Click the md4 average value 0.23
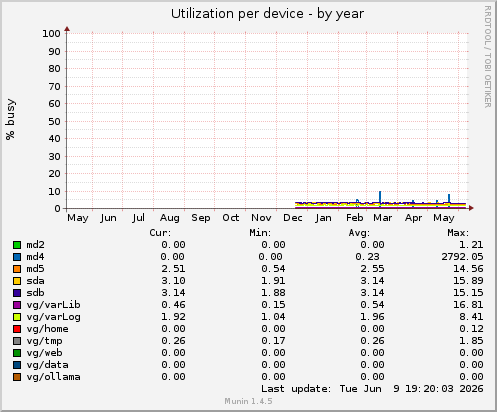 click(367, 257)
